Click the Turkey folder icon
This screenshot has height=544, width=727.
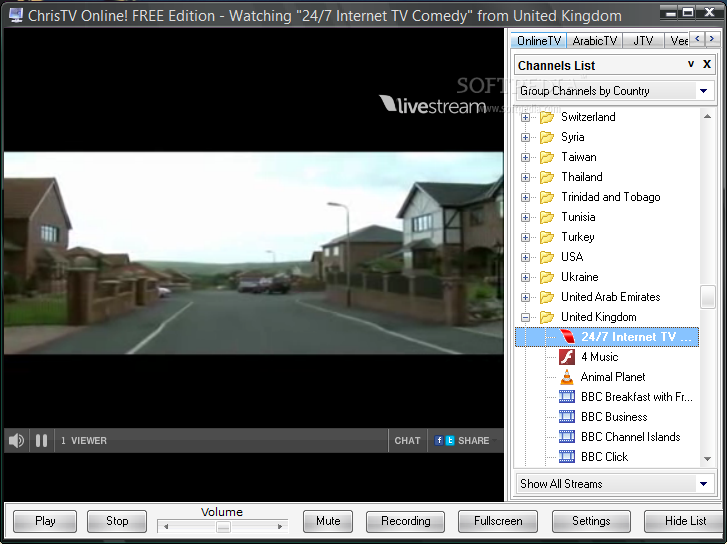click(547, 237)
